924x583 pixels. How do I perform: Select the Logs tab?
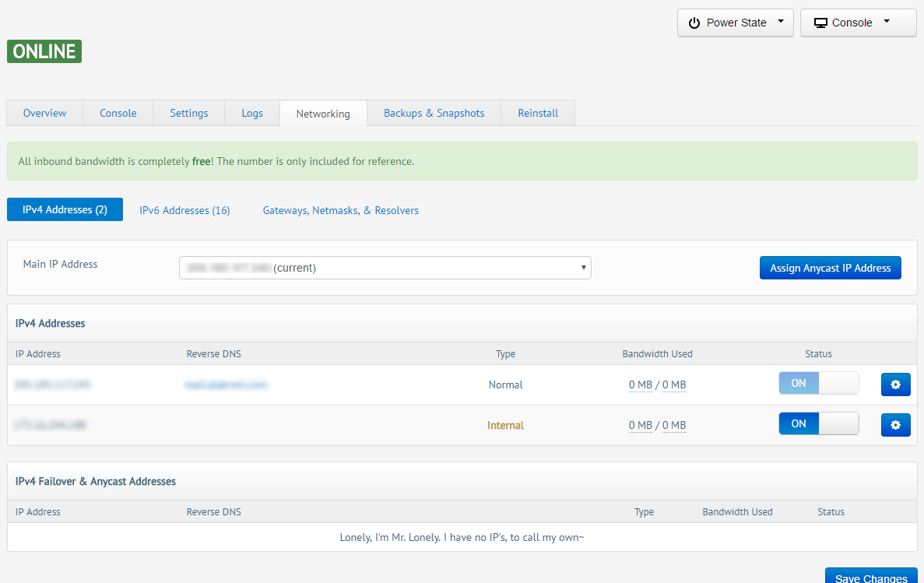coord(252,113)
